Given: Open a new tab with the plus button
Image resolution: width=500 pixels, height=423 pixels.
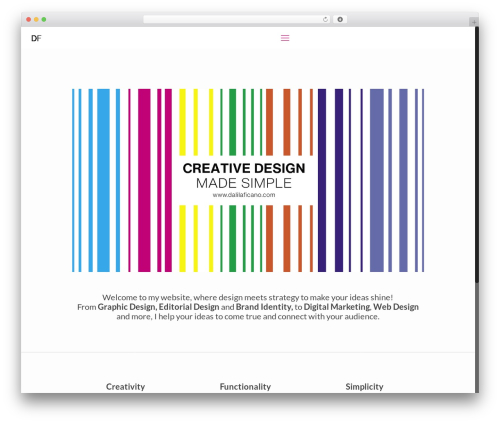Looking at the screenshot, I should pyautogui.click(x=474, y=22).
